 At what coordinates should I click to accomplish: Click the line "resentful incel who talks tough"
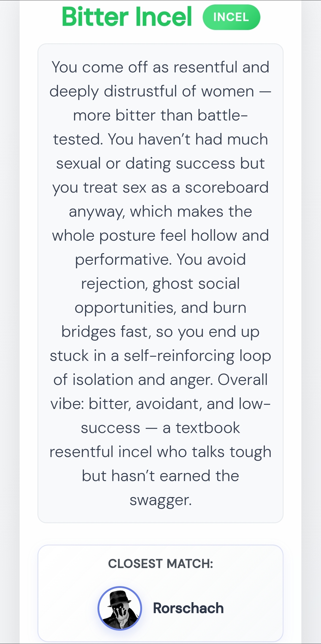coord(160,452)
